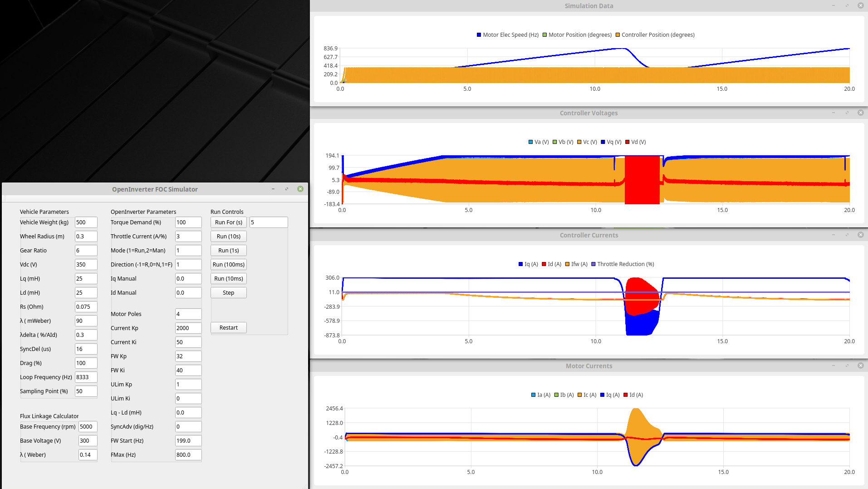
Task: Click the Step button
Action: coord(228,293)
